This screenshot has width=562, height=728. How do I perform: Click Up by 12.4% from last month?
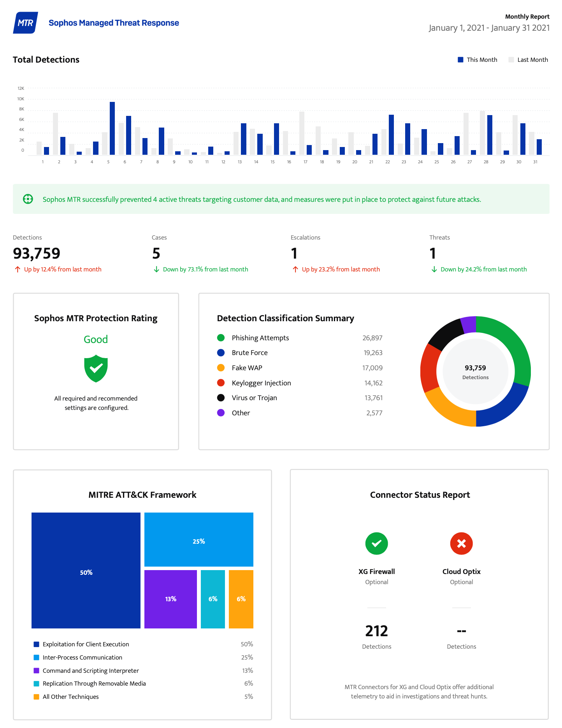[63, 269]
